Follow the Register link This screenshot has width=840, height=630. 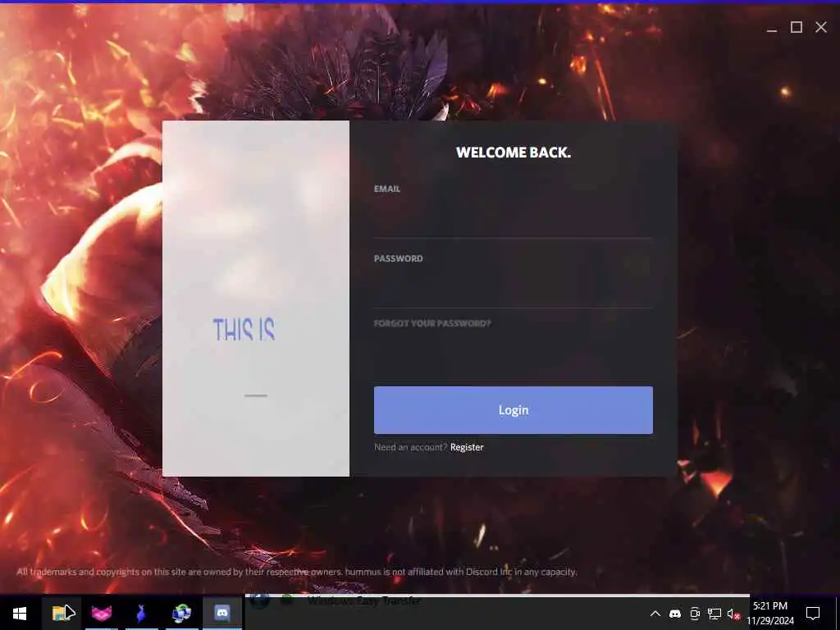[x=467, y=447]
